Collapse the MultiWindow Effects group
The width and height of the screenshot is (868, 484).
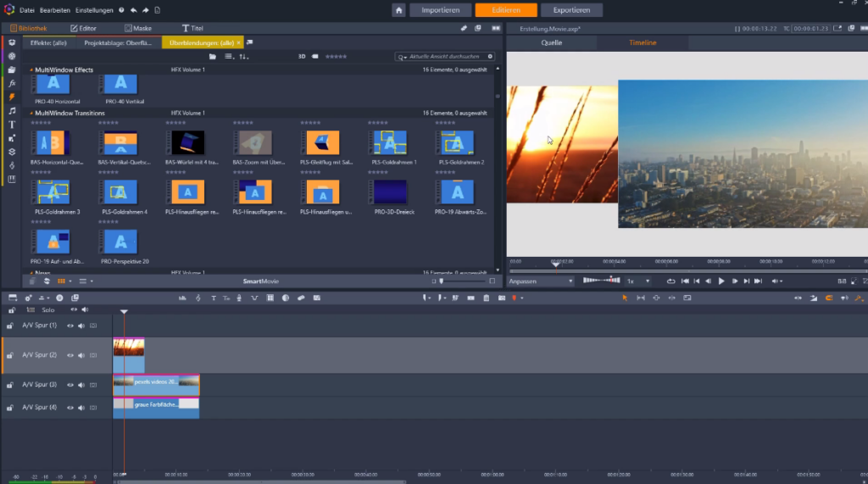(x=31, y=70)
